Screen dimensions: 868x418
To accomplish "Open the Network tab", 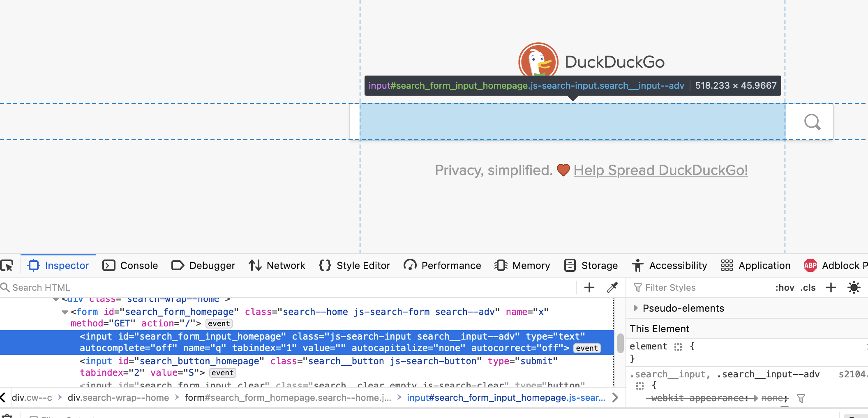I will pos(277,266).
